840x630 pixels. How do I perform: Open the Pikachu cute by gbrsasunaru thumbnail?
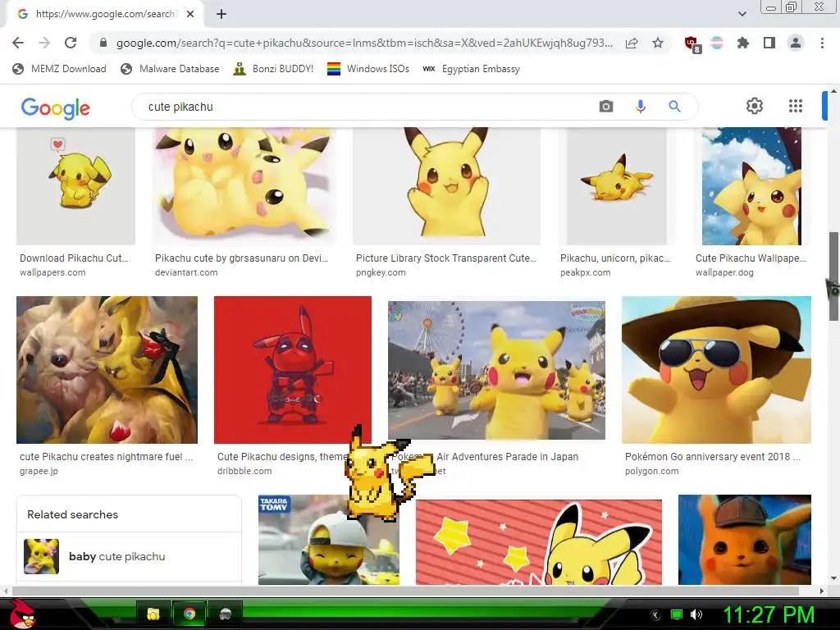point(243,186)
